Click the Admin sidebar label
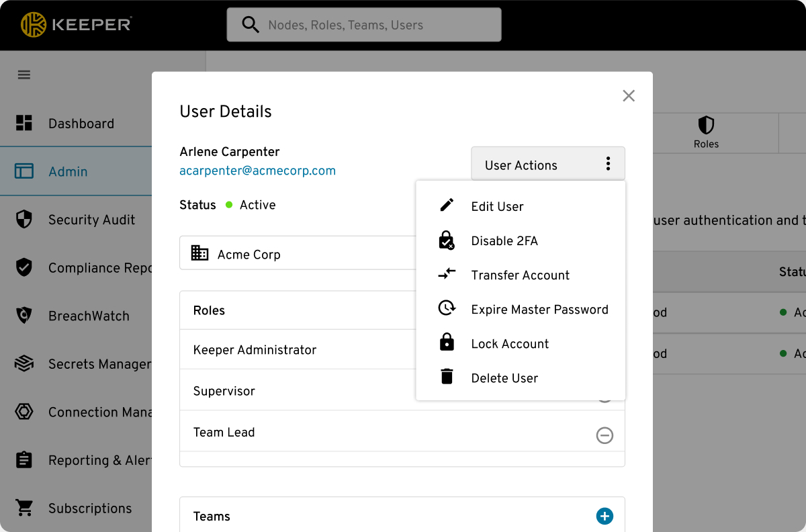 [68, 171]
